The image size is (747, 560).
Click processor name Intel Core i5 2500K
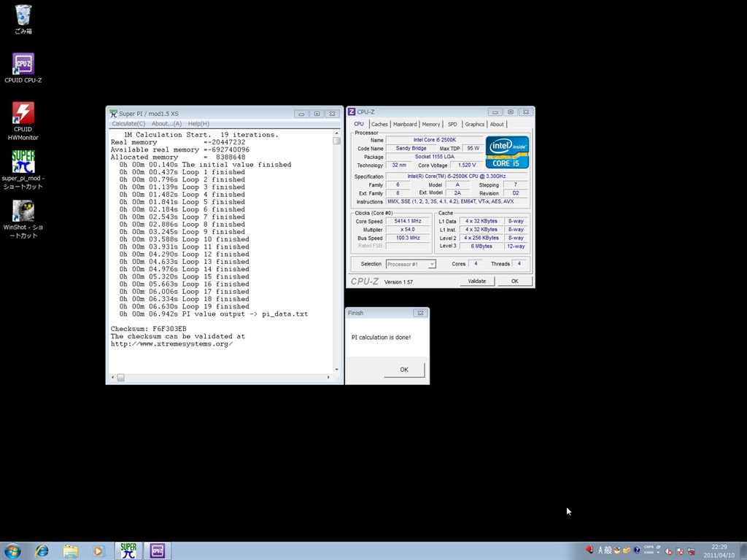click(x=435, y=139)
